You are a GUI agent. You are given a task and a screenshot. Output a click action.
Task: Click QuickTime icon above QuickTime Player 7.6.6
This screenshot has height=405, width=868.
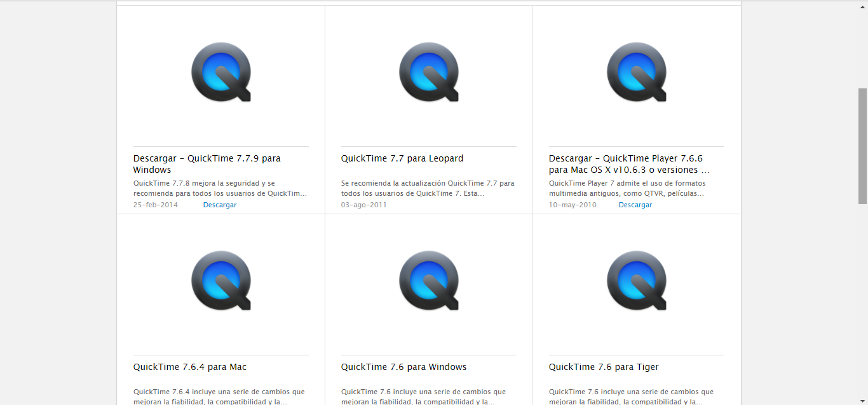click(637, 72)
